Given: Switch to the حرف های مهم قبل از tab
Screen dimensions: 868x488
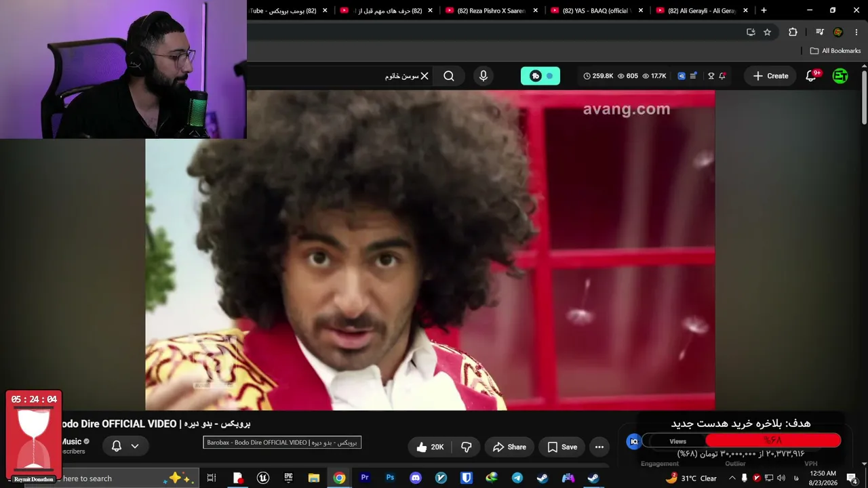Looking at the screenshot, I should [x=387, y=10].
